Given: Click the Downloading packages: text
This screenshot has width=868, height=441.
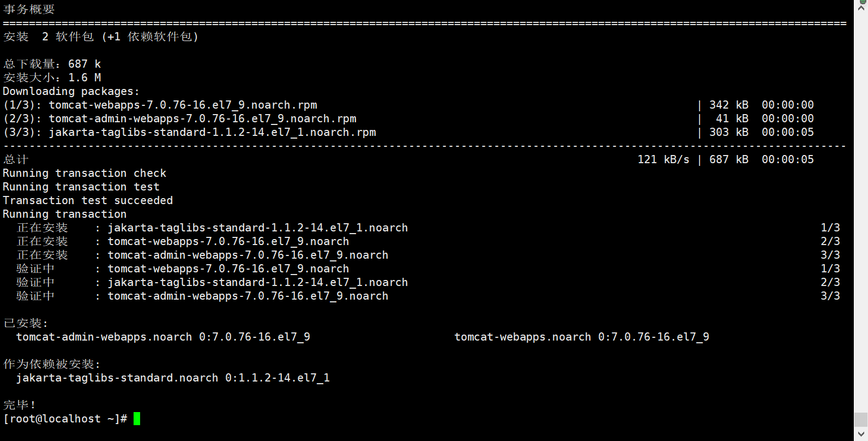Looking at the screenshot, I should click(x=71, y=91).
